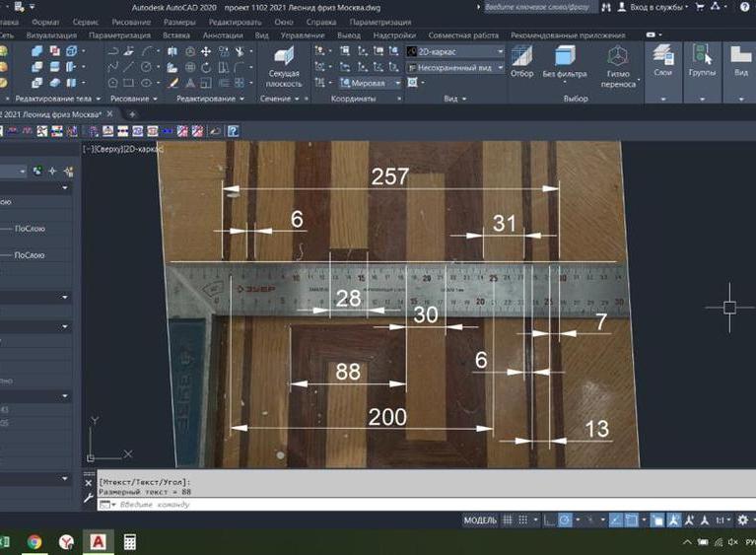Open the Слои layers panel button
Screen dimensions: 756x555
coord(663,60)
